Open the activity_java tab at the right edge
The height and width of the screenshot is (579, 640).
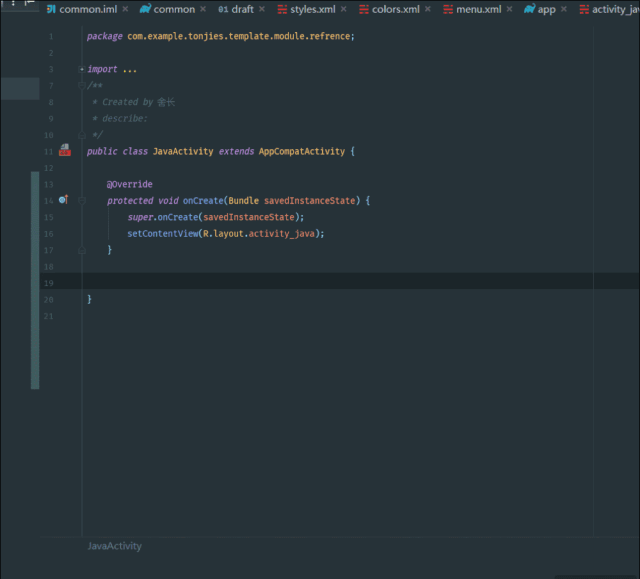609,9
